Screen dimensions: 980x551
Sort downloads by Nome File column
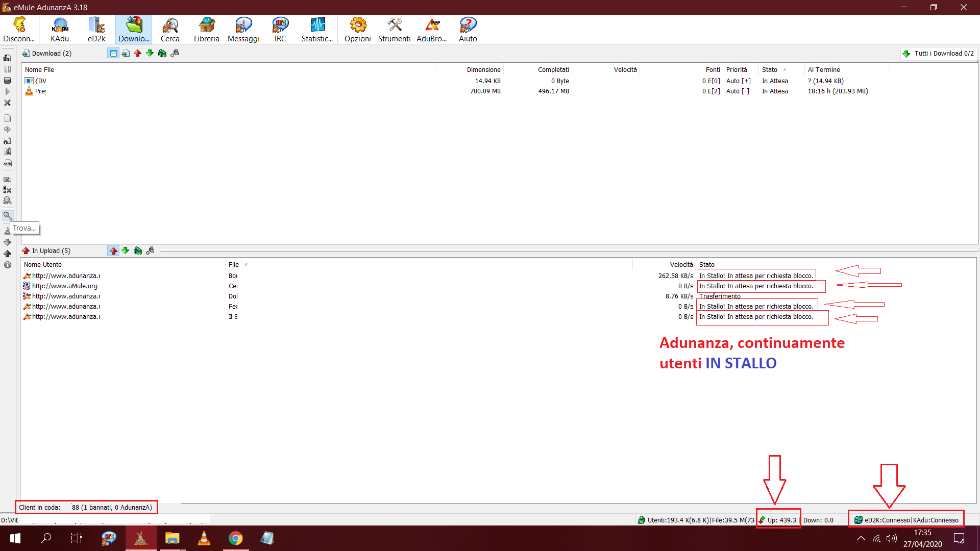click(x=228, y=69)
